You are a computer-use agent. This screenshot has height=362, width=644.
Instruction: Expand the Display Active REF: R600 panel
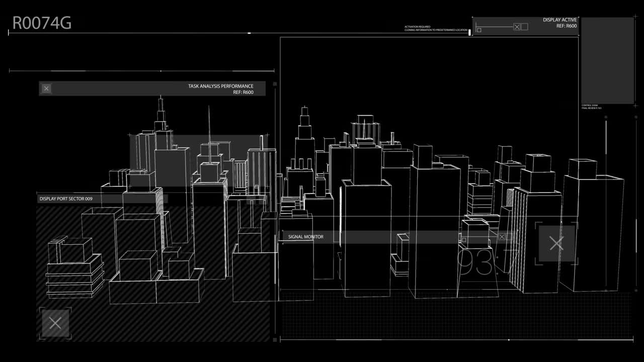pyautogui.click(x=560, y=23)
